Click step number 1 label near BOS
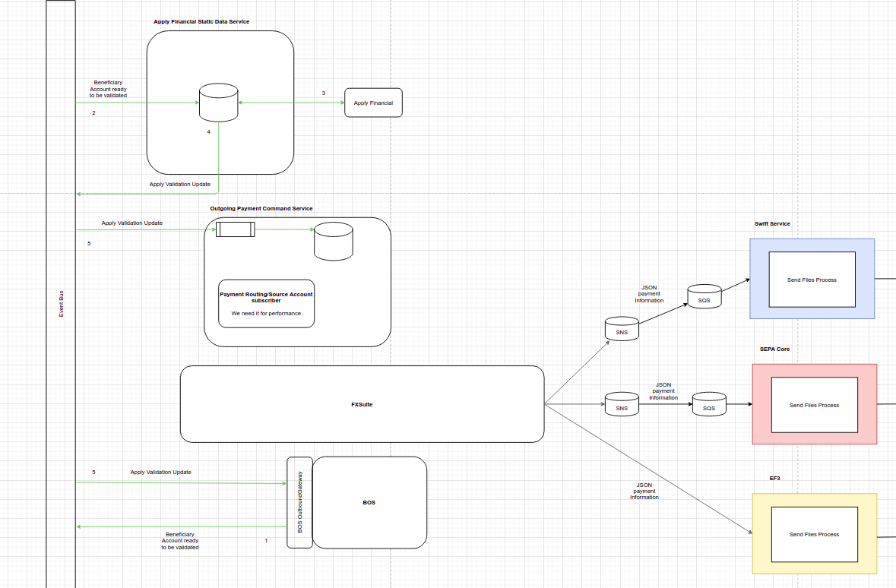896x588 pixels. point(266,541)
